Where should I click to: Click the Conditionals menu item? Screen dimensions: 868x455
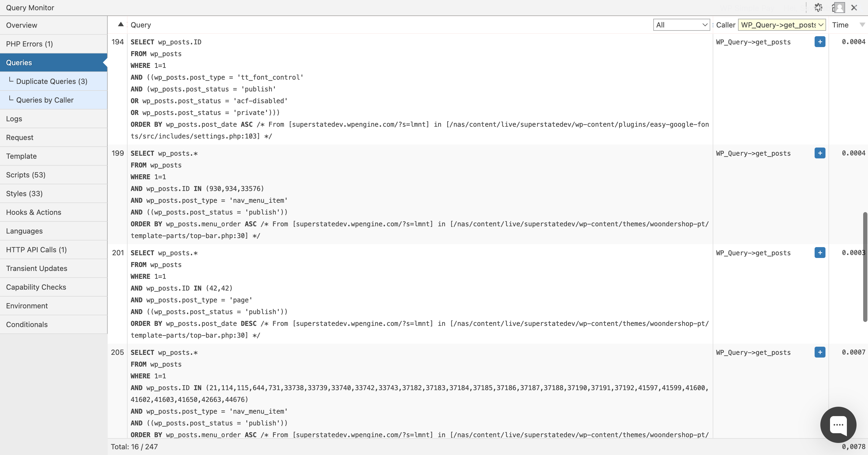(x=27, y=324)
